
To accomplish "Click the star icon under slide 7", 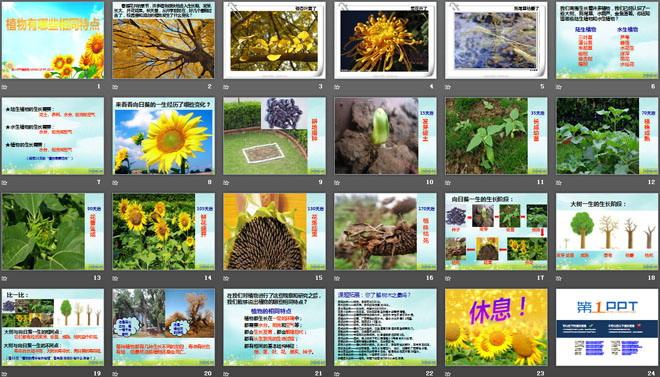I will pos(5,183).
